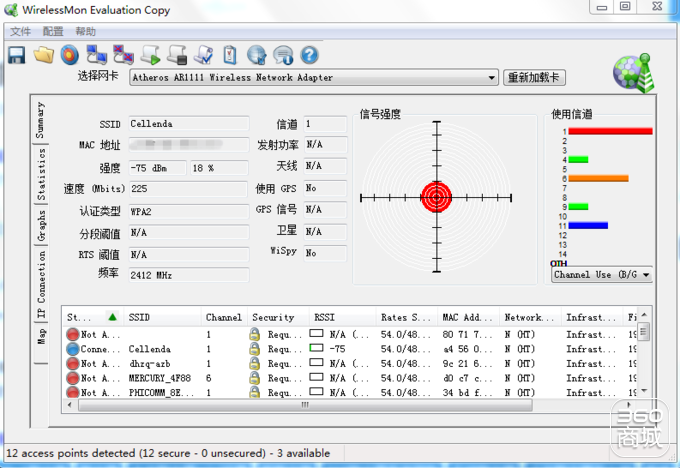Stop logging with the black square icon
The image size is (680, 468).
[x=177, y=55]
